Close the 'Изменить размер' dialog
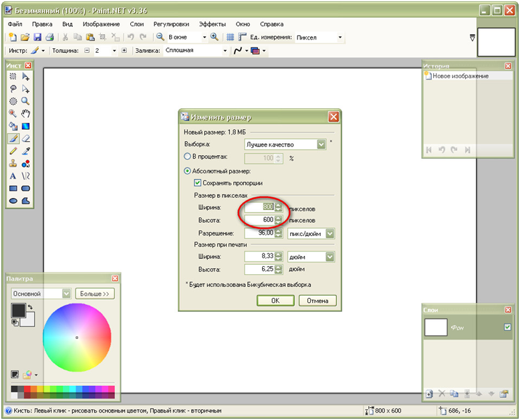Image resolution: width=520 pixels, height=420 pixels. (334, 117)
